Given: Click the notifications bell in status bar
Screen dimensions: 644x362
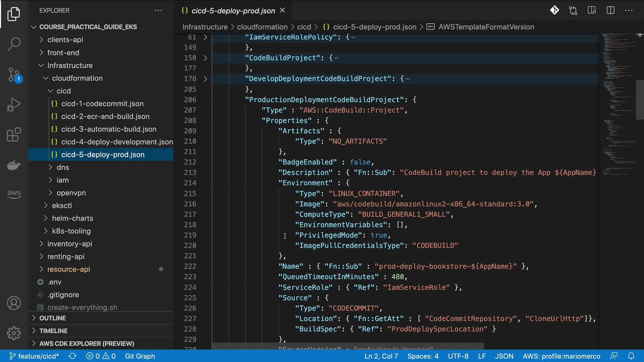Looking at the screenshot, I should click(x=631, y=356).
